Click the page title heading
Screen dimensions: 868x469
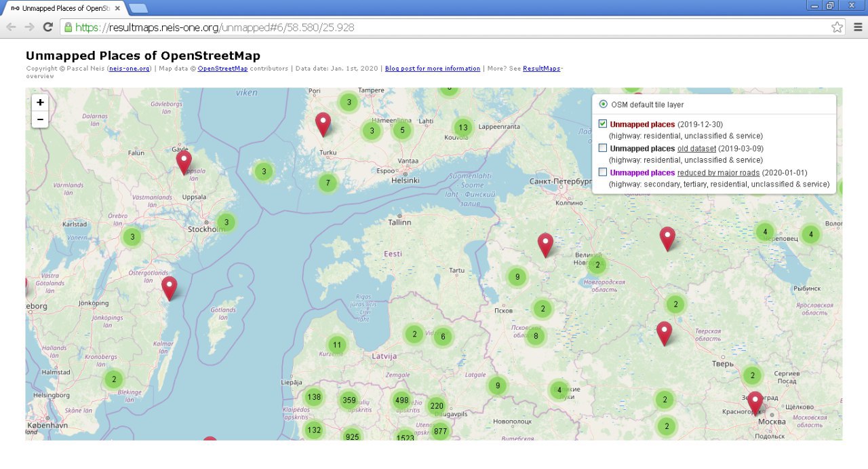143,56
